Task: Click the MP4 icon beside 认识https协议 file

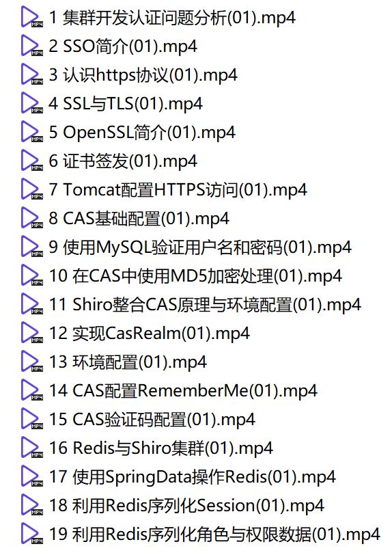Action: [32, 75]
